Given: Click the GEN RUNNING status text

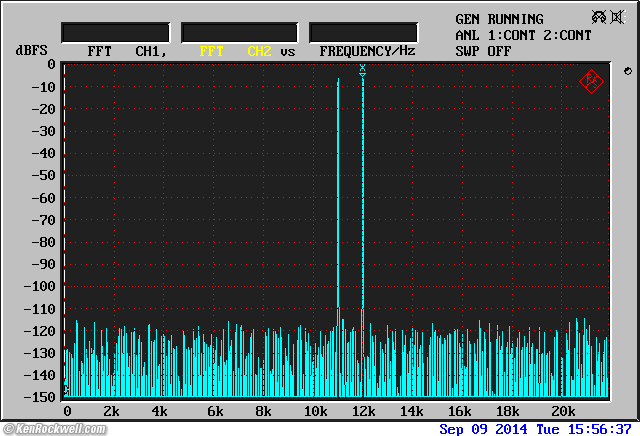Looking at the screenshot, I should point(499,19).
